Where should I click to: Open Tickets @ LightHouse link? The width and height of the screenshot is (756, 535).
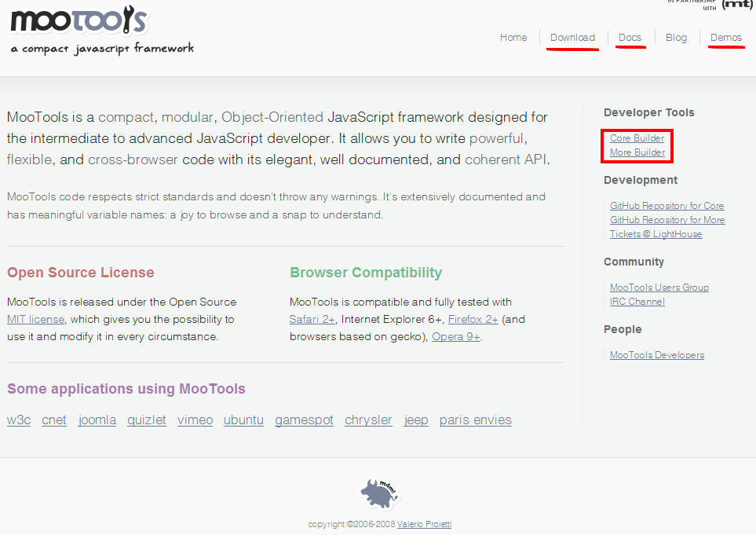pyautogui.click(x=656, y=234)
